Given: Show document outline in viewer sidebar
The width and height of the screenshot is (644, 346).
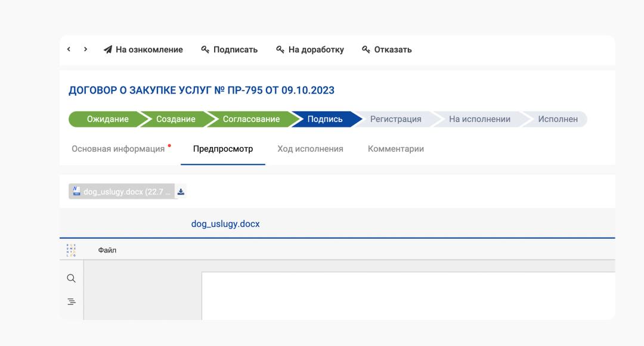Looking at the screenshot, I should 71,302.
